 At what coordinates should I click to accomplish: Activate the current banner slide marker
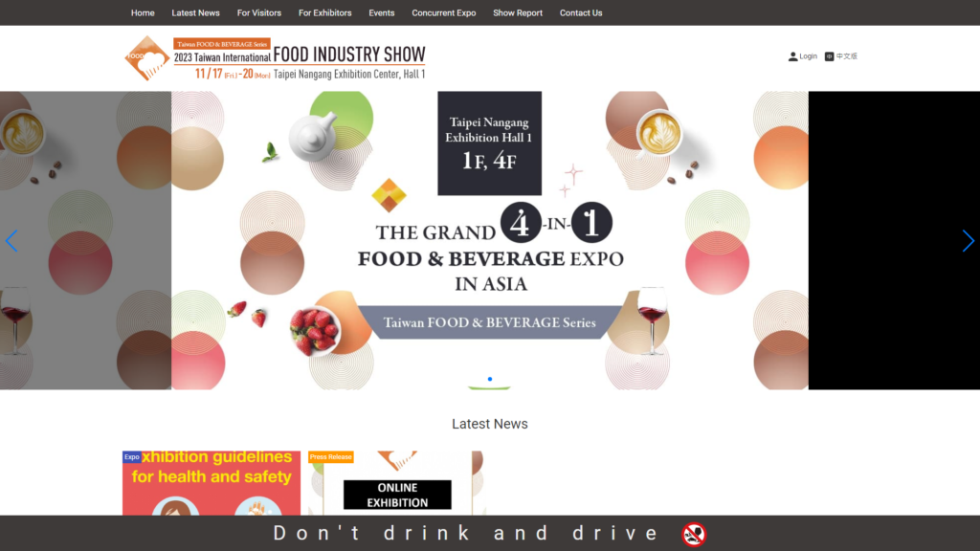coord(490,378)
